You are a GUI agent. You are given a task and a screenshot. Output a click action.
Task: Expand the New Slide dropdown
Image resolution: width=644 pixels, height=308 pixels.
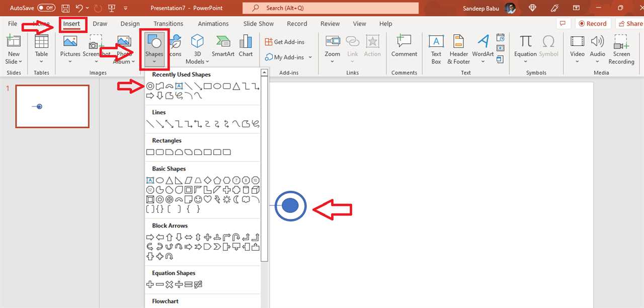[14, 62]
